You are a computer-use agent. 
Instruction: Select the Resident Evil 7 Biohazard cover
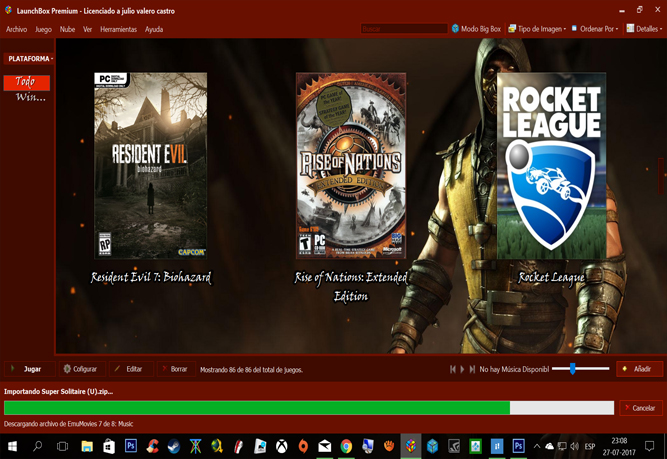(151, 165)
